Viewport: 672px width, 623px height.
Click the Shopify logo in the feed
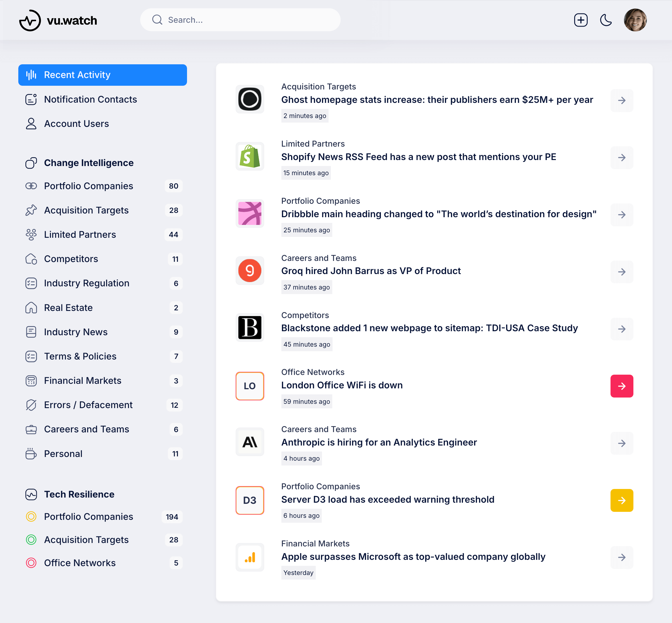250,157
